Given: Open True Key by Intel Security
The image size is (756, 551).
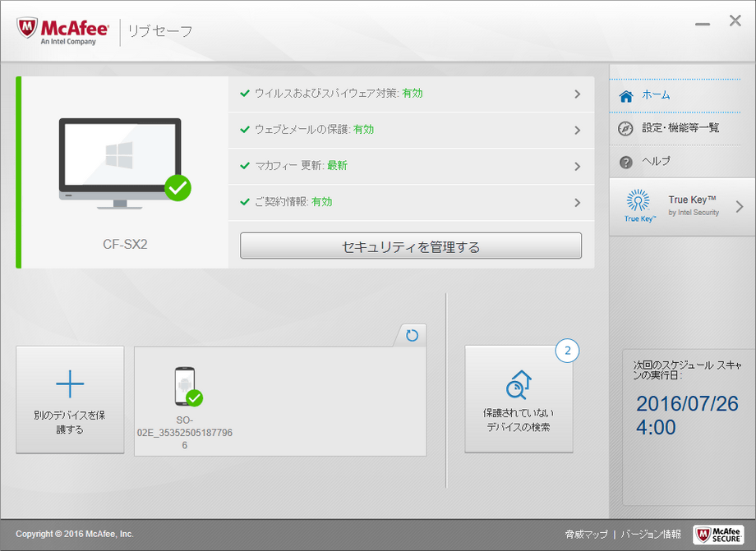Looking at the screenshot, I should (683, 207).
